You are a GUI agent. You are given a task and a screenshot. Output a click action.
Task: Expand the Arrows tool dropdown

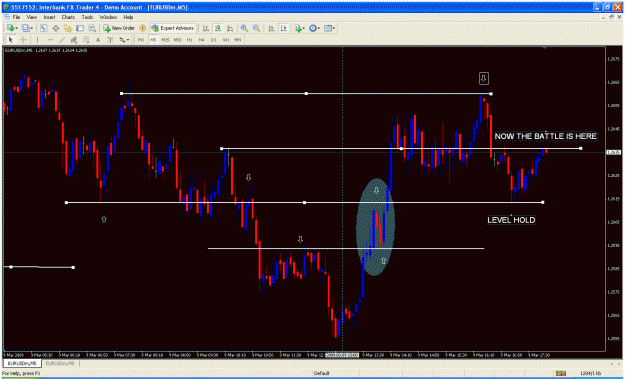coord(128,40)
